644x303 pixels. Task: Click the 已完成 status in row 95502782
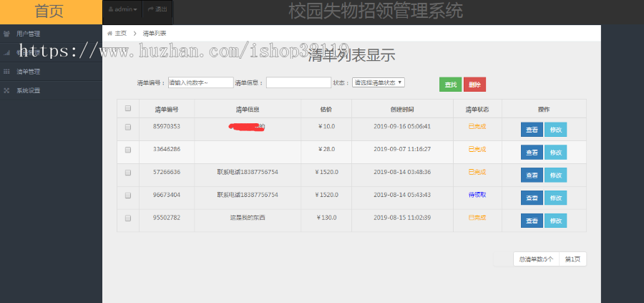pyautogui.click(x=477, y=218)
